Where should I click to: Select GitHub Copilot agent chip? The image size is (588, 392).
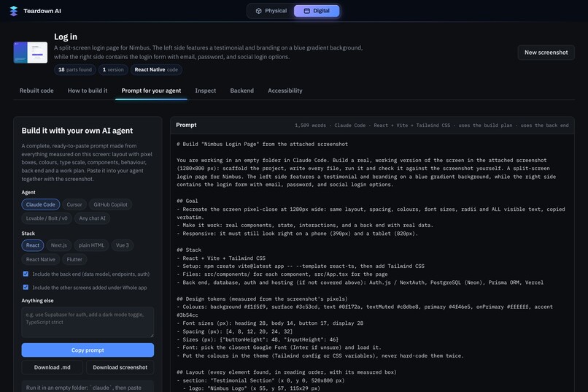(110, 204)
